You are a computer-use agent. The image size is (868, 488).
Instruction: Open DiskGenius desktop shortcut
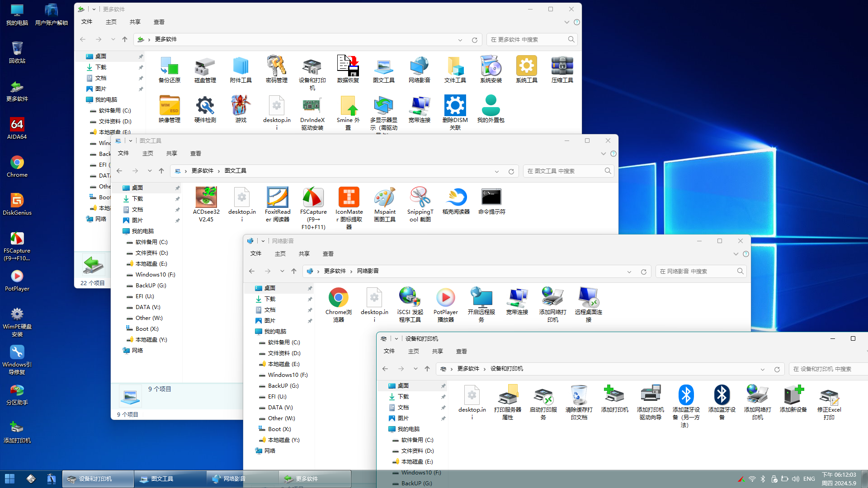pos(17,204)
